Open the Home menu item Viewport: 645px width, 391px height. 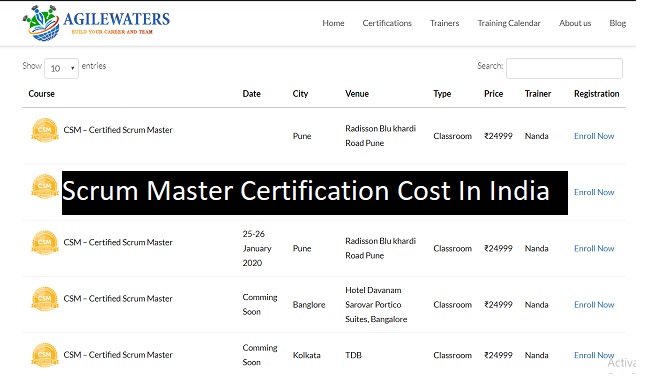coord(333,23)
